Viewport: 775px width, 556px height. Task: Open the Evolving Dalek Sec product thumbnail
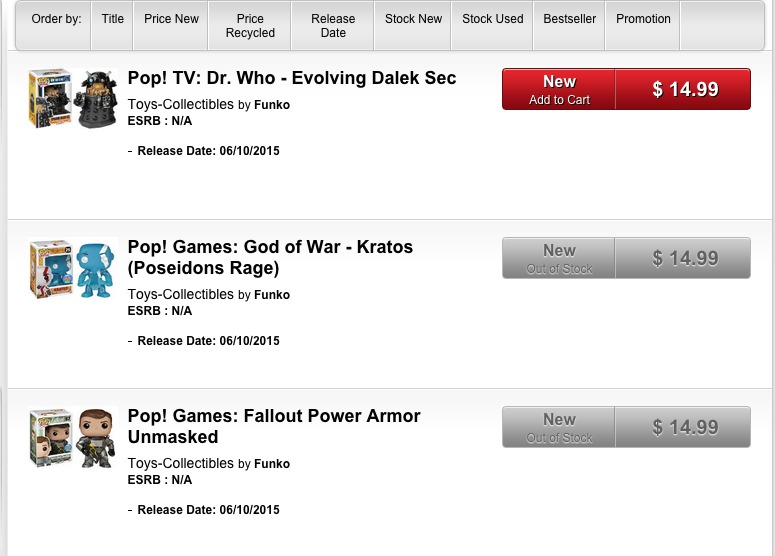pyautogui.click(x=73, y=97)
